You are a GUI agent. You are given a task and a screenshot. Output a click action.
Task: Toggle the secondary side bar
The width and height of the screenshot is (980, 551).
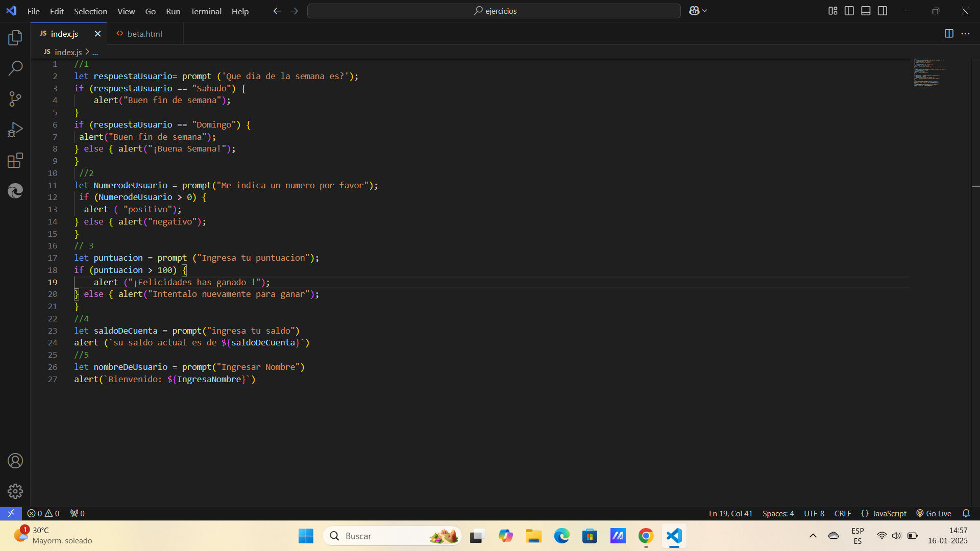[x=883, y=11]
